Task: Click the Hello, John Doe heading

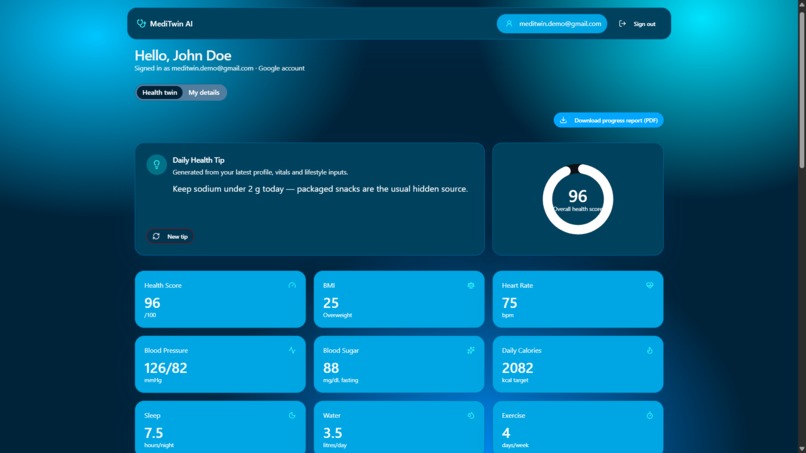Action: [x=183, y=55]
